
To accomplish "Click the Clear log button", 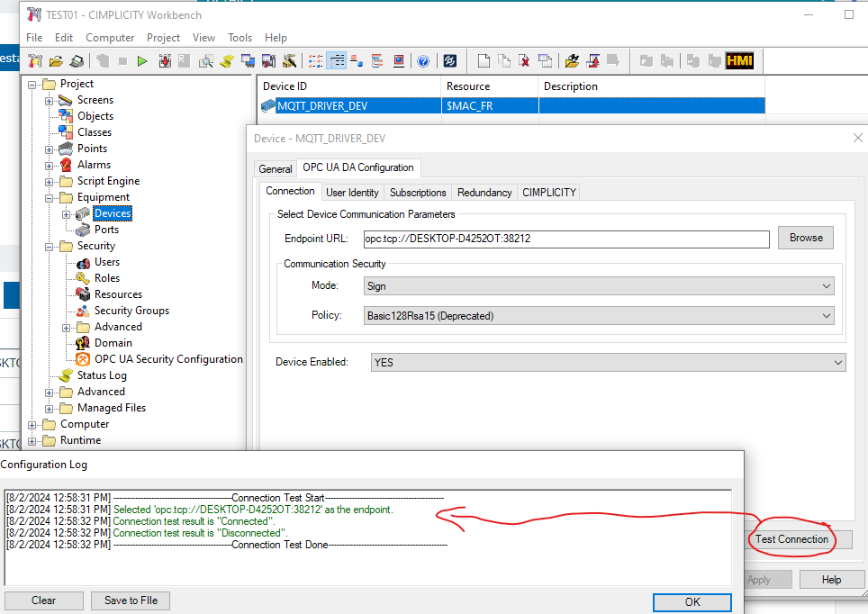I will point(44,600).
